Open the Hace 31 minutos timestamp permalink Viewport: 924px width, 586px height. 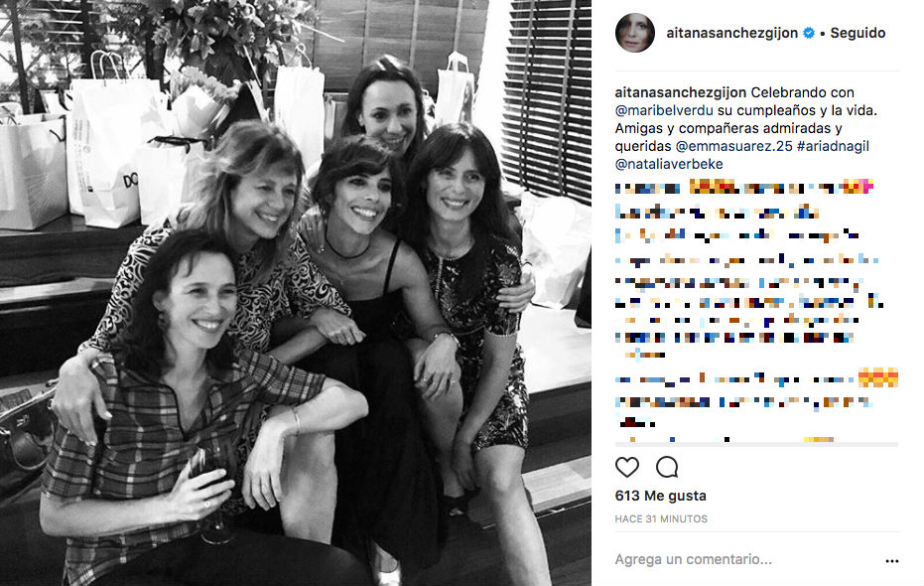tap(661, 518)
